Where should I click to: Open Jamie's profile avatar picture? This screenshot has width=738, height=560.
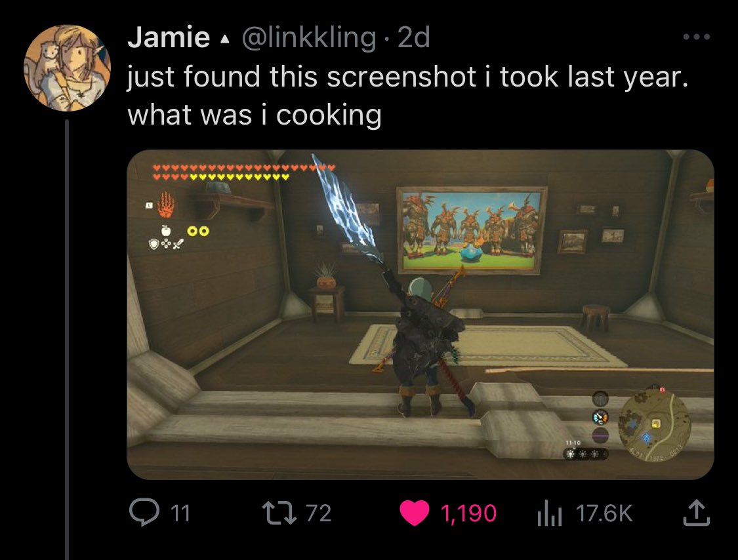68,68
